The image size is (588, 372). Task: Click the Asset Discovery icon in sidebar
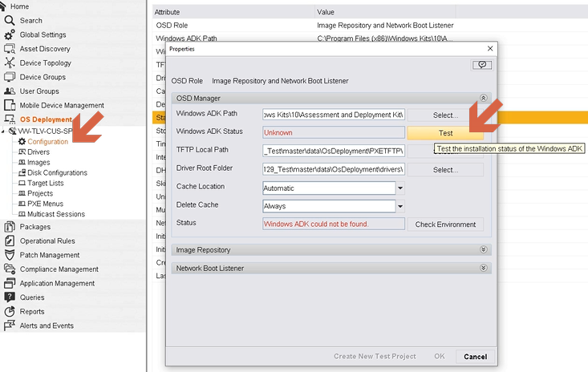[10, 49]
